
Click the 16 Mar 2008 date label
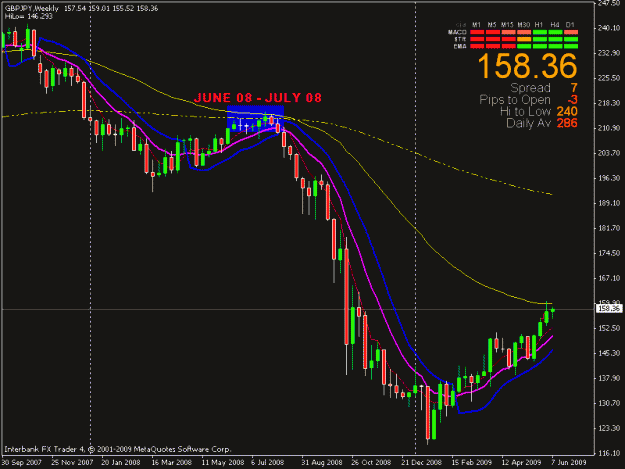pyautogui.click(x=171, y=463)
